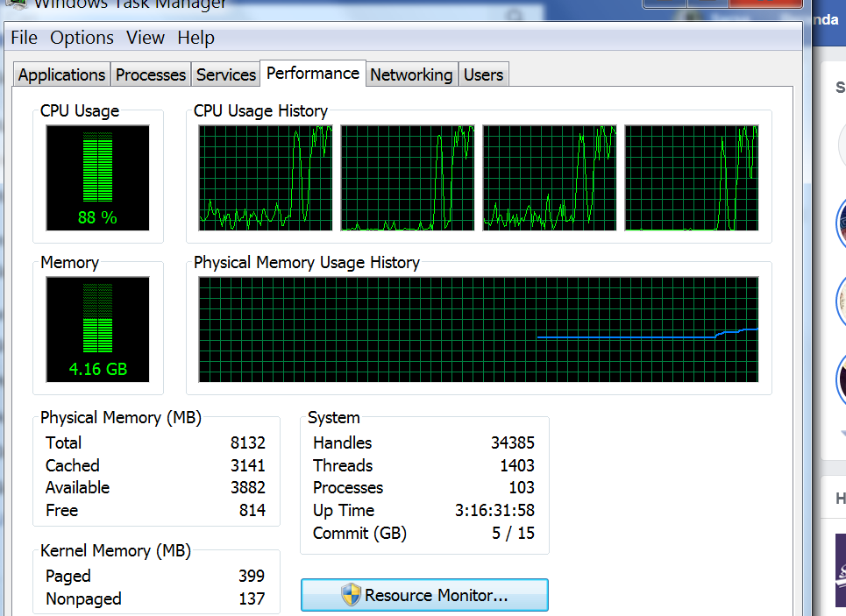
Task: Open the Help menu
Action: (196, 38)
